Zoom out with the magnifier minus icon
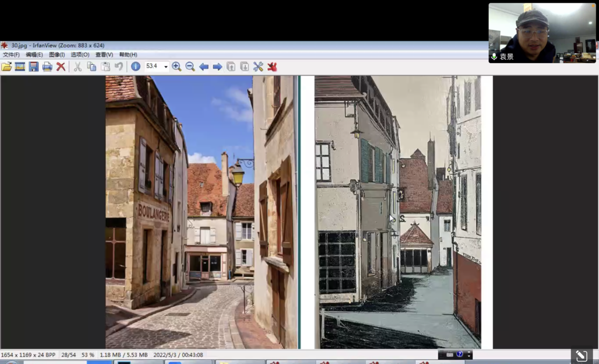 (x=190, y=66)
